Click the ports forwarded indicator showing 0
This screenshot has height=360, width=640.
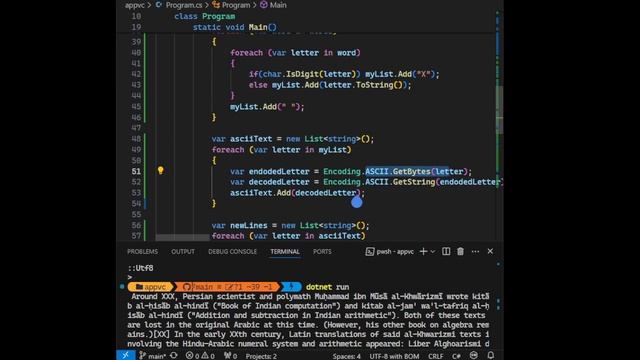point(230,356)
